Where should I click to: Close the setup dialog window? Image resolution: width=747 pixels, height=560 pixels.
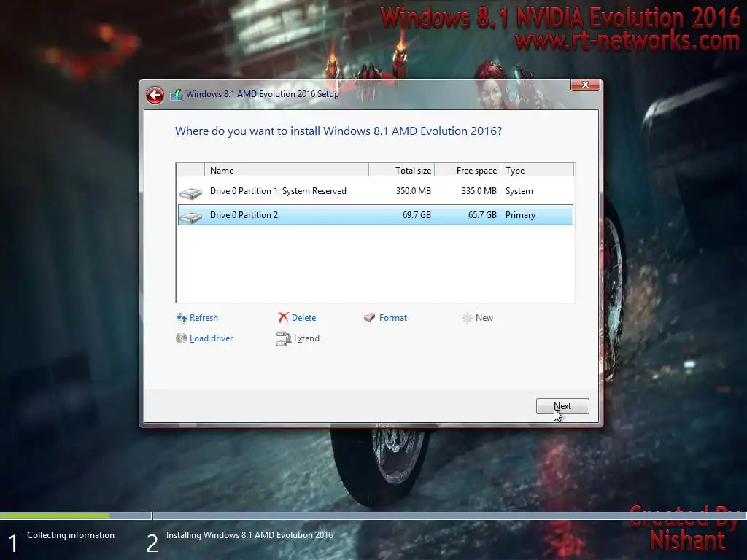585,85
